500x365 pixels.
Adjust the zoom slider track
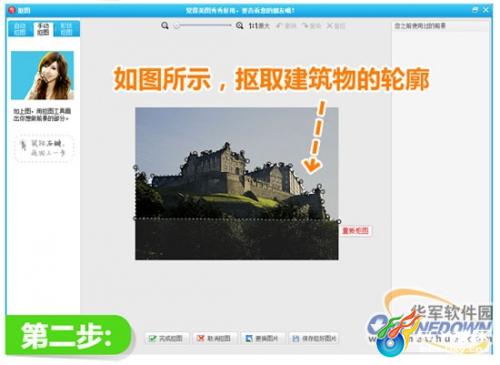pos(204,26)
